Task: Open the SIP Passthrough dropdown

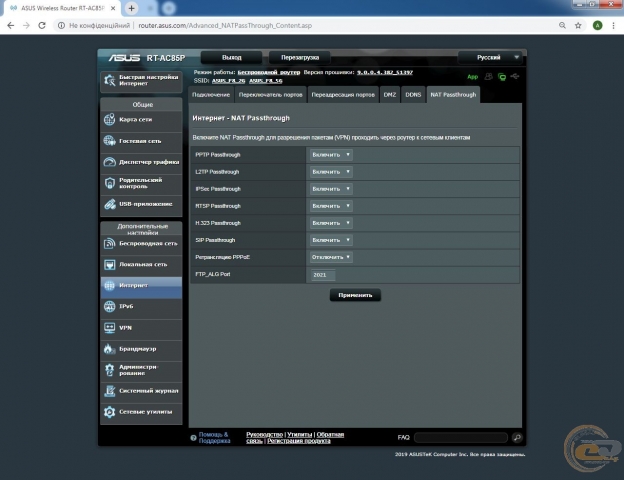Action: (x=331, y=240)
